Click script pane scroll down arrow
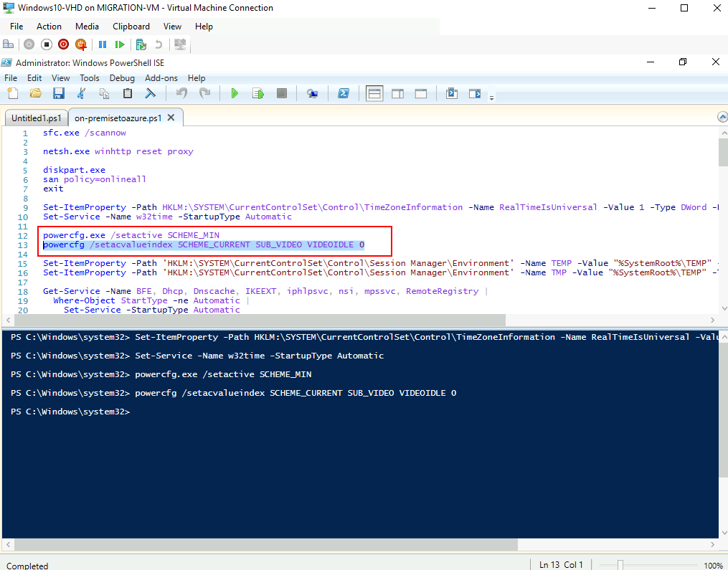The width and height of the screenshot is (728, 570). 723,308
